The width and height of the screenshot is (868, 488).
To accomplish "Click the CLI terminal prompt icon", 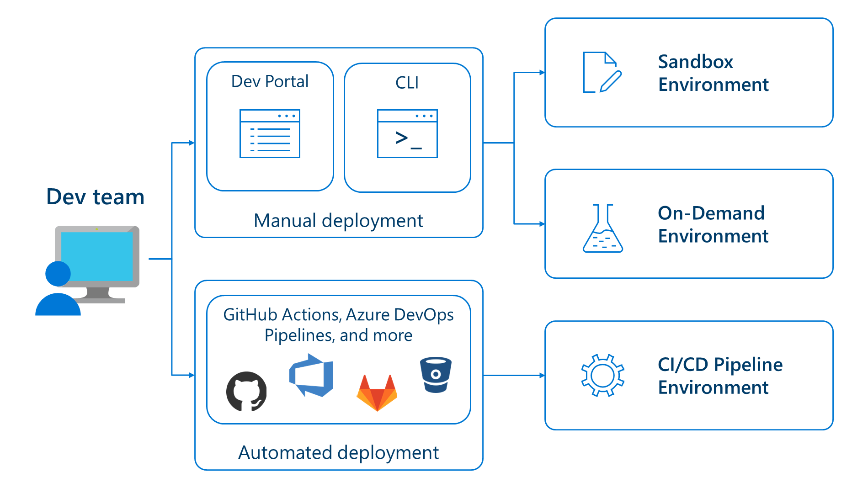I will (407, 134).
